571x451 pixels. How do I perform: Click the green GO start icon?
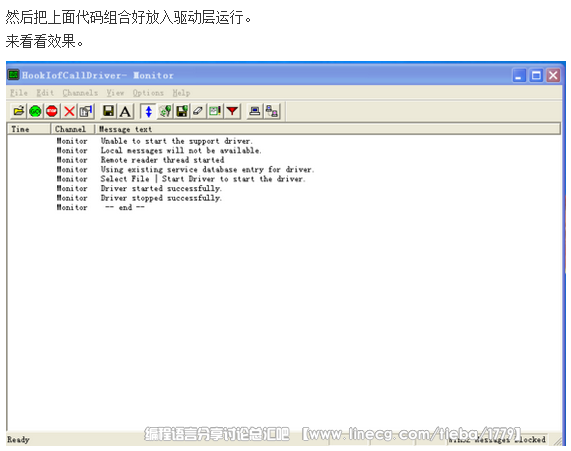35,111
